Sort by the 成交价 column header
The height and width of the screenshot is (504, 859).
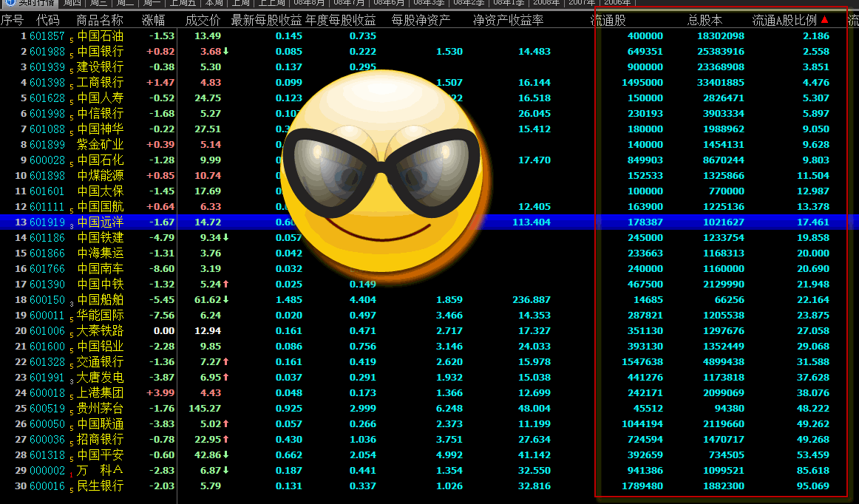[x=203, y=20]
